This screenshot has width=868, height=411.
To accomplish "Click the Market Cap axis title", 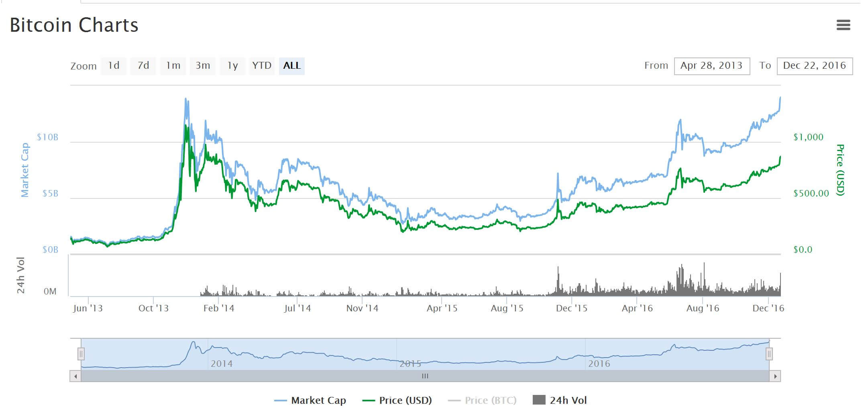I will click(24, 170).
